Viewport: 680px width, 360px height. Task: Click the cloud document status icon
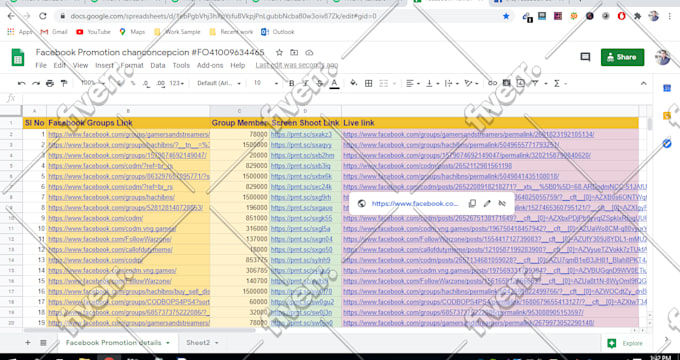(309, 52)
